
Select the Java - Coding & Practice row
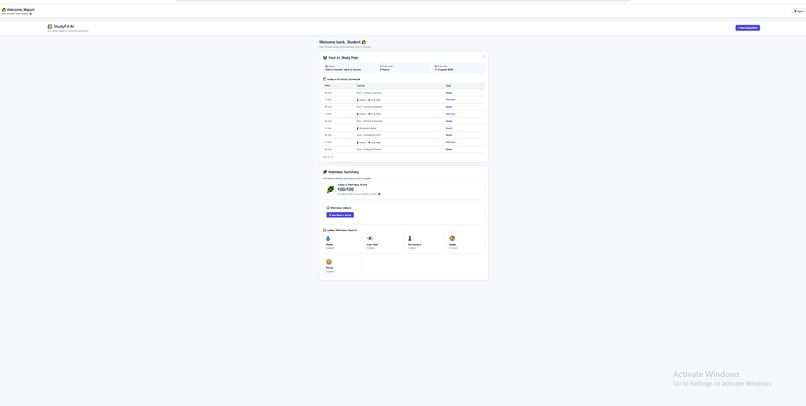click(x=404, y=149)
